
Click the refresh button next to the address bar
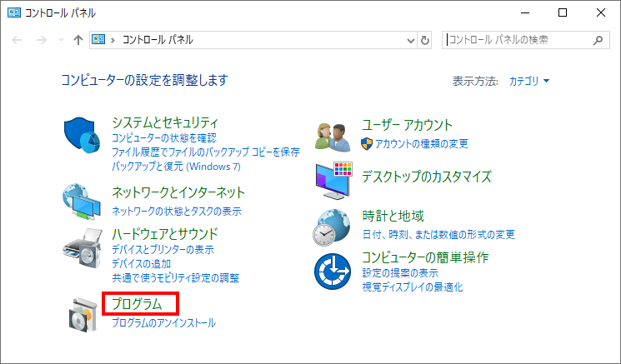pyautogui.click(x=424, y=40)
